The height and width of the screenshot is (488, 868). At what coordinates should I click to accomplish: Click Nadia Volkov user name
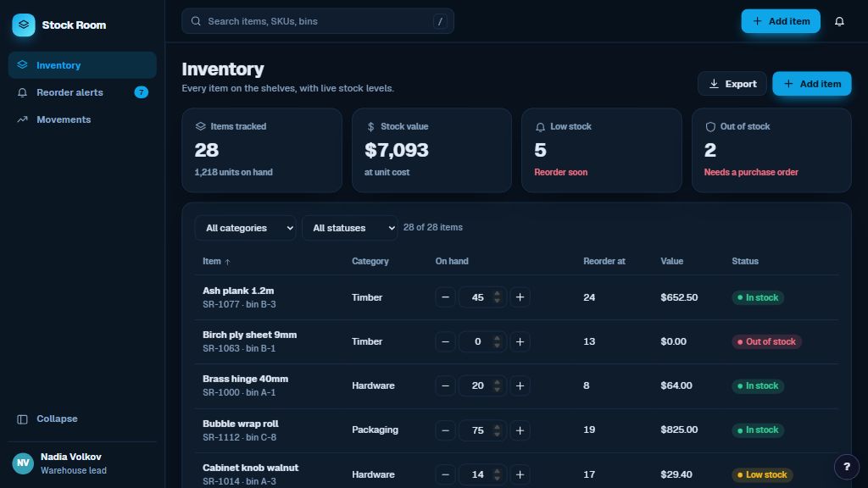click(x=71, y=457)
